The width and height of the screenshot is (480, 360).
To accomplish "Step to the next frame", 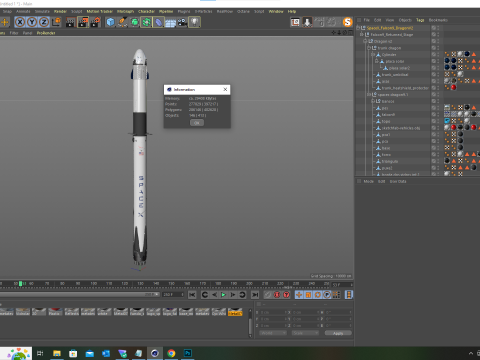I will [233, 295].
